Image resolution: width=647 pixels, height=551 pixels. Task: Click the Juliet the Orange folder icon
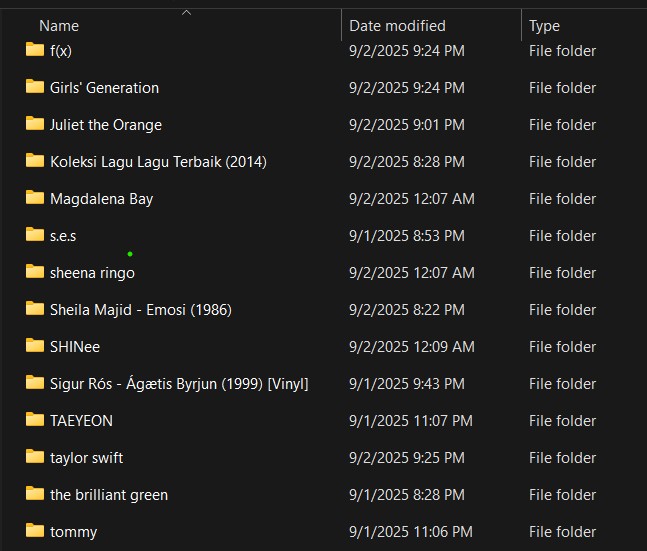[x=35, y=123]
